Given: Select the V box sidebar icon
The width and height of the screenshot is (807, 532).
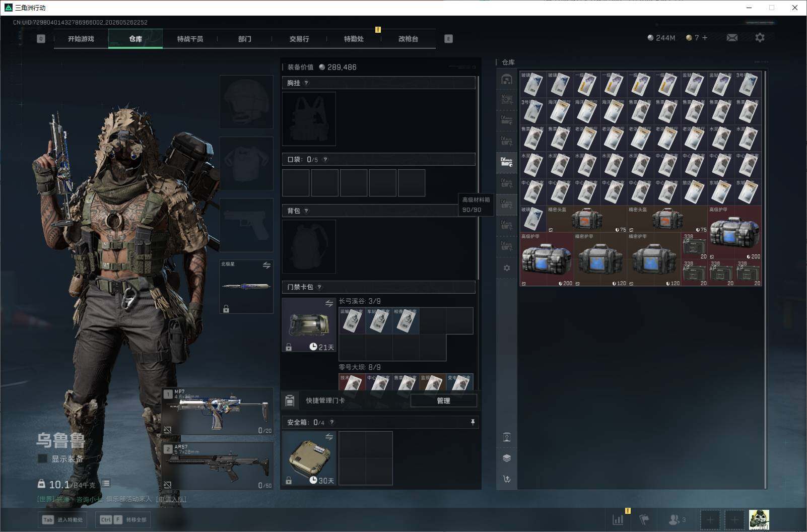Looking at the screenshot, I should 507,99.
